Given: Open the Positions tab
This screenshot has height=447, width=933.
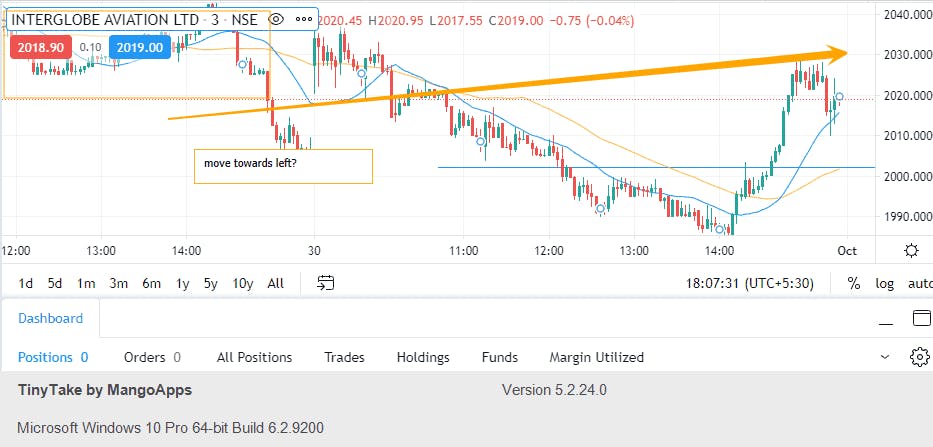Looking at the screenshot, I should (53, 357).
